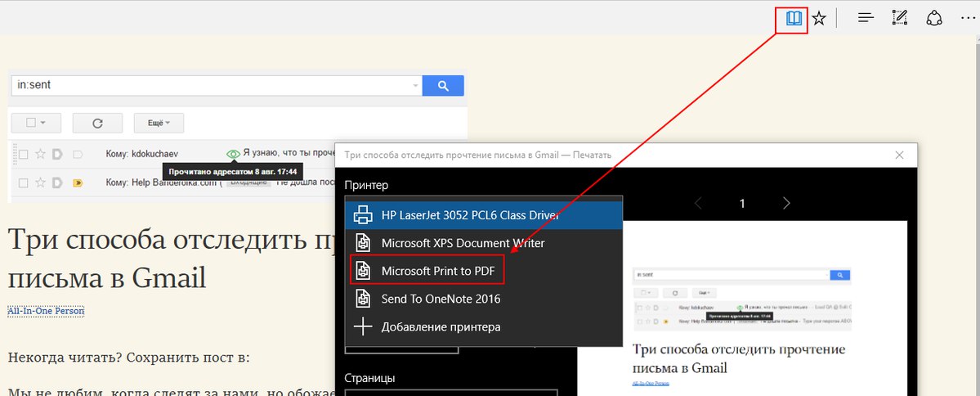Open the Edge Hub lines icon

866,19
